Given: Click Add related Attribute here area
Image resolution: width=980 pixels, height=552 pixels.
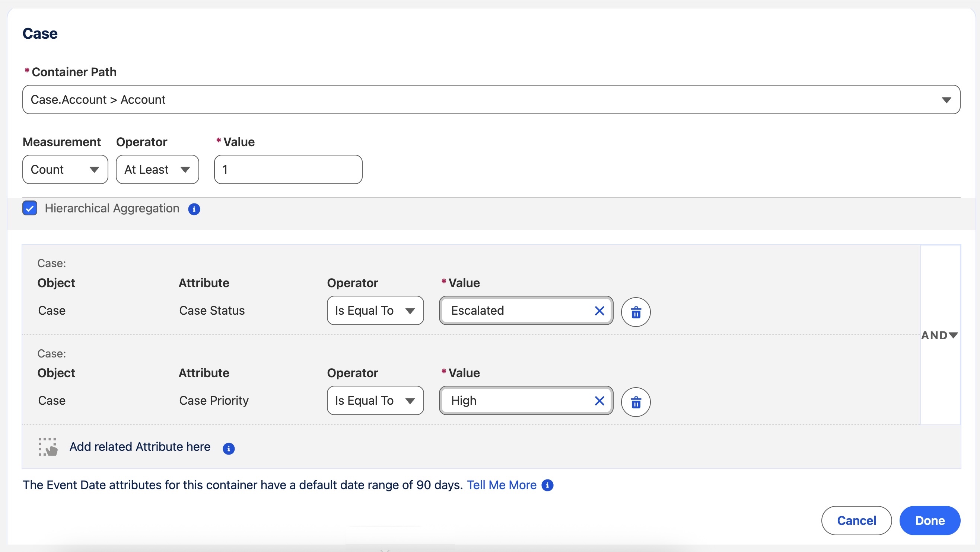Looking at the screenshot, I should point(140,447).
